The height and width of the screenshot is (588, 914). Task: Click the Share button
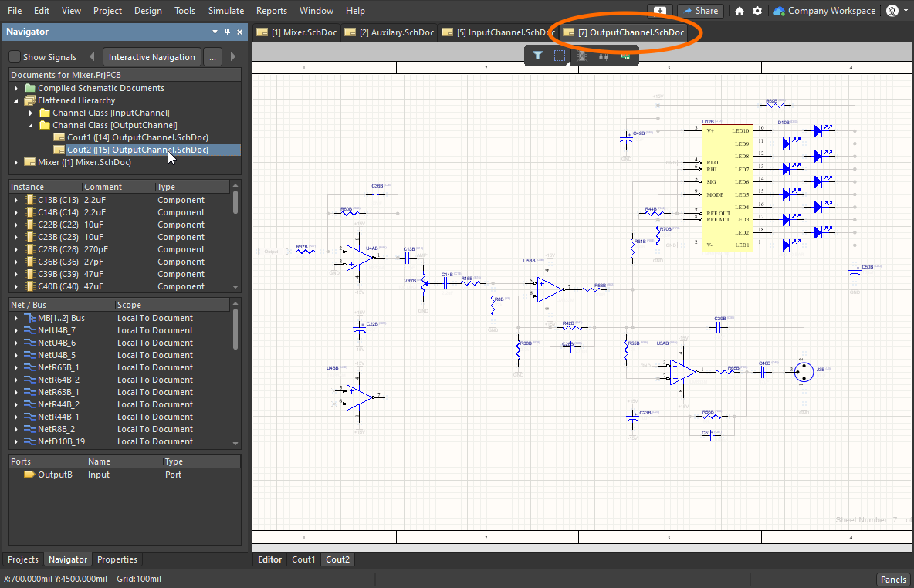click(x=699, y=11)
